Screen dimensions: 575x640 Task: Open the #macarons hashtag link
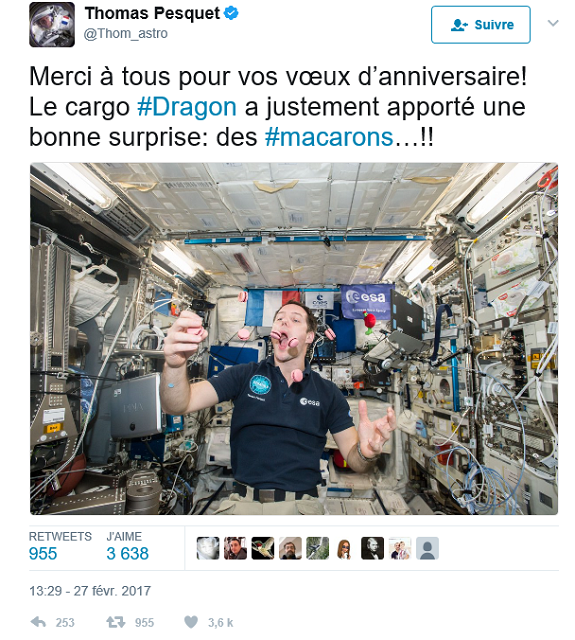click(x=329, y=137)
